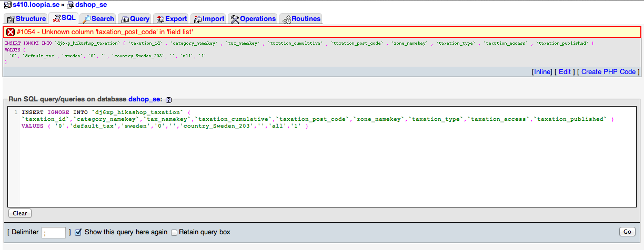Viewport: 644px width, 250px height.
Task: Click the Operations wrench icon
Action: (235, 19)
